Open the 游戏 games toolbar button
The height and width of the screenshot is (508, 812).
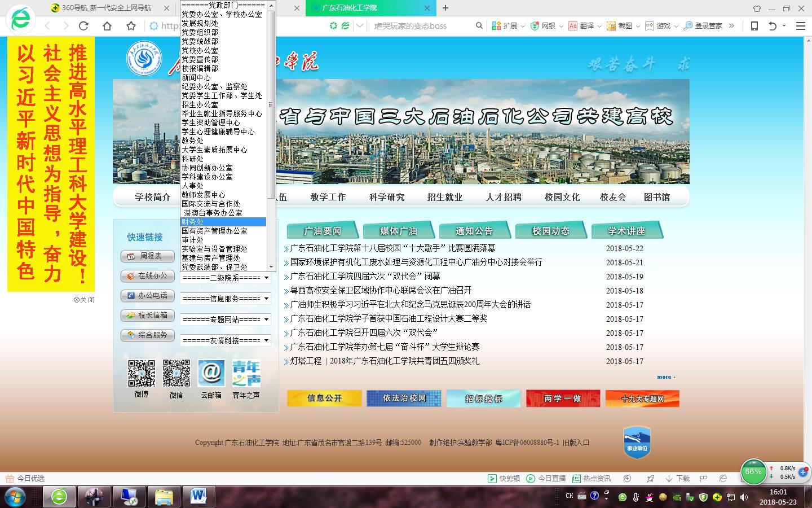[661, 25]
